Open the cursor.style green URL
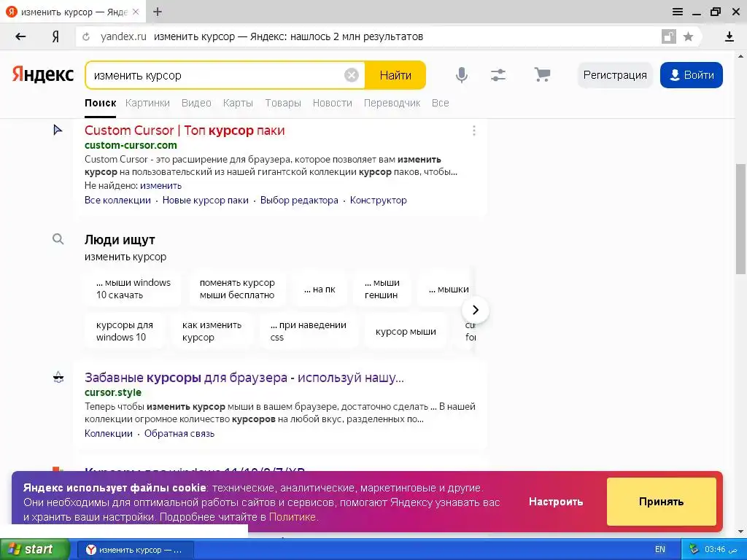 coord(113,392)
